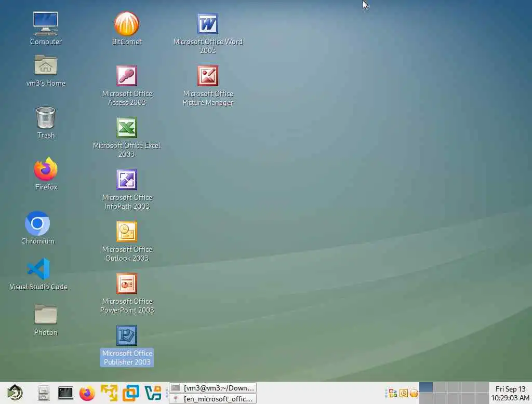532x404 pixels.
Task: Click the Microsoft Office Publisher 2003 label
Action: point(127,358)
